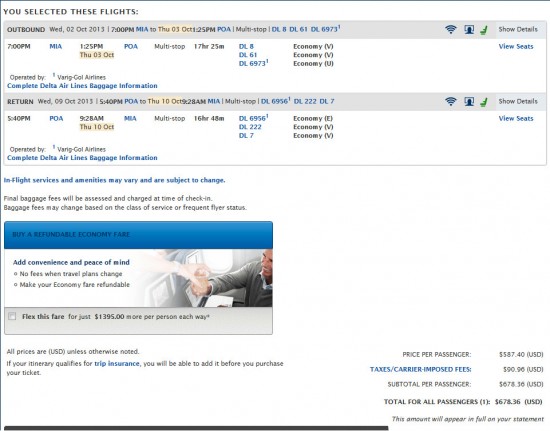This screenshot has height=431, width=550.
Task: Click the green seat icon in return row
Action: pyautogui.click(x=484, y=102)
